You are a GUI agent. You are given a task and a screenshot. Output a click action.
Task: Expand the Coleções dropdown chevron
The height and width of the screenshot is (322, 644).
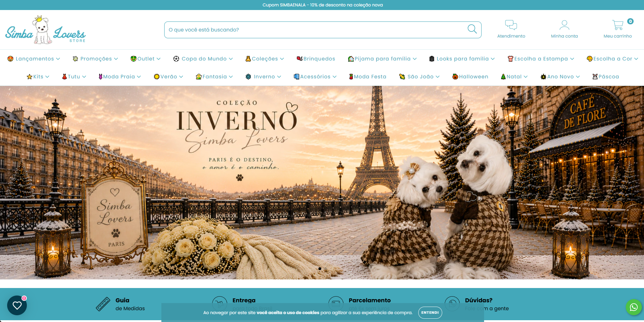[x=282, y=59]
